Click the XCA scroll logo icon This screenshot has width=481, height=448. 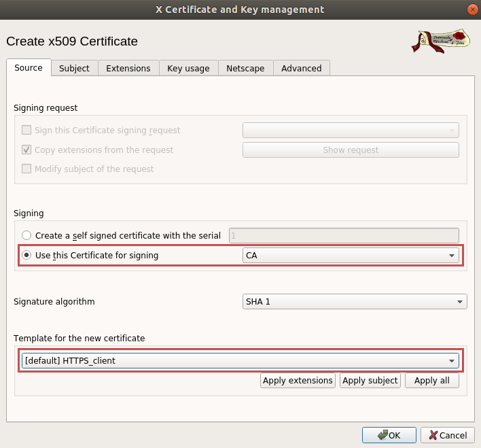click(x=442, y=41)
